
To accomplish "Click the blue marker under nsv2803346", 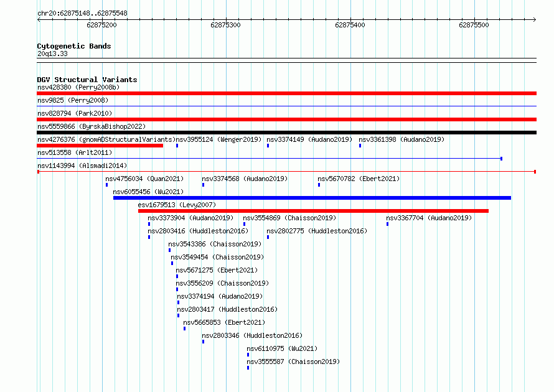I will pos(203,342).
